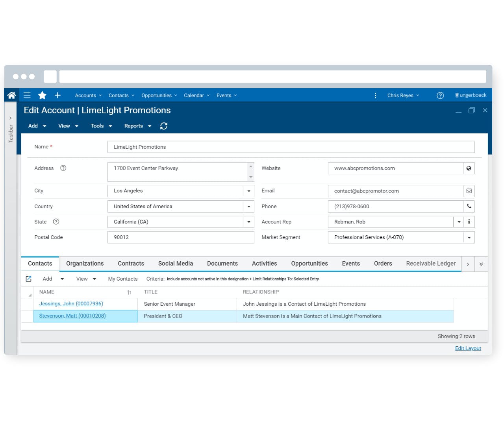Switch to the Opportunities tab
Image resolution: width=504 pixels, height=425 pixels.
click(x=309, y=264)
